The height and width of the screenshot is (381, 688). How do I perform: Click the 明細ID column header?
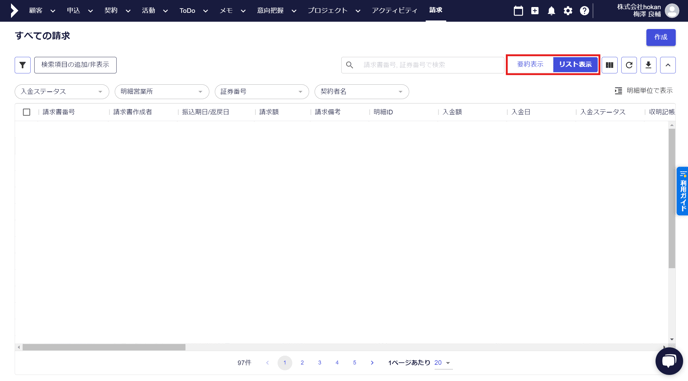click(383, 112)
